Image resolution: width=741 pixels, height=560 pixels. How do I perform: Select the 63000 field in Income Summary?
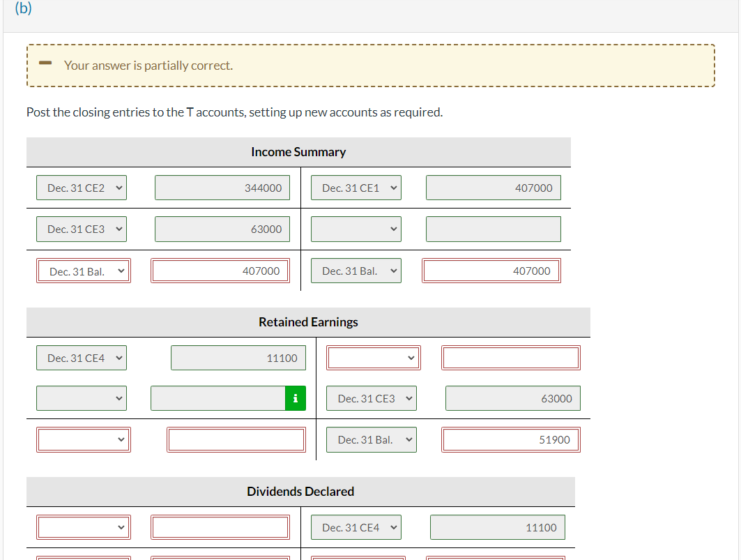click(x=222, y=228)
